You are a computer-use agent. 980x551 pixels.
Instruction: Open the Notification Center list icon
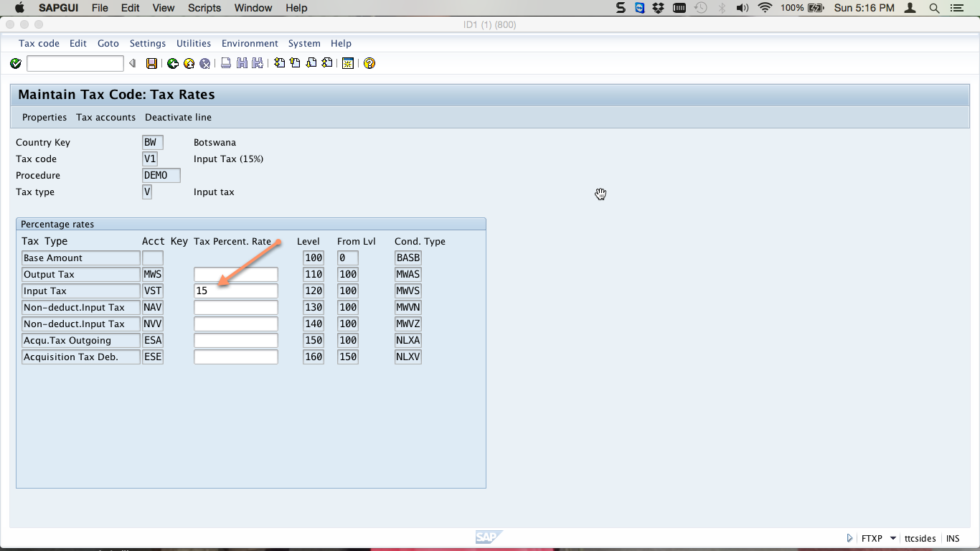tap(956, 8)
